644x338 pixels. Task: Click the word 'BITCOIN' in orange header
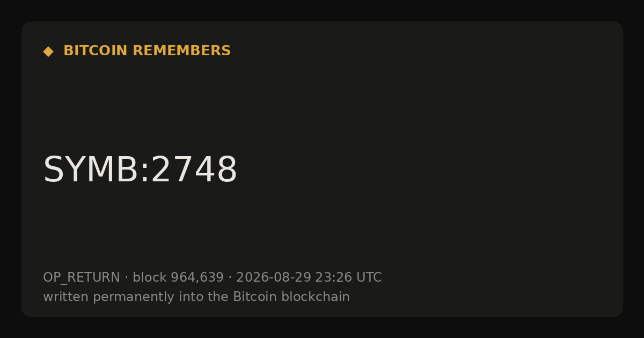(96, 51)
